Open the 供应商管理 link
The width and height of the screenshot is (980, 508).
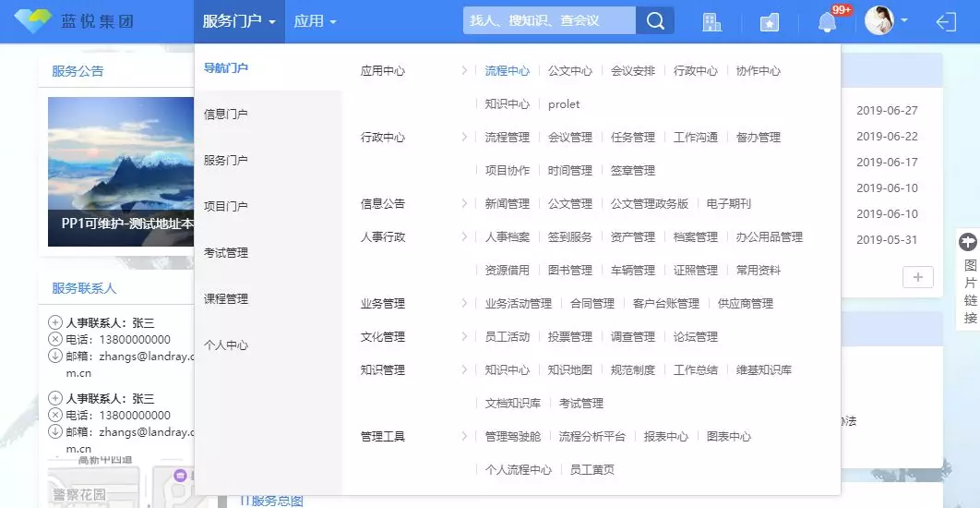tap(746, 304)
